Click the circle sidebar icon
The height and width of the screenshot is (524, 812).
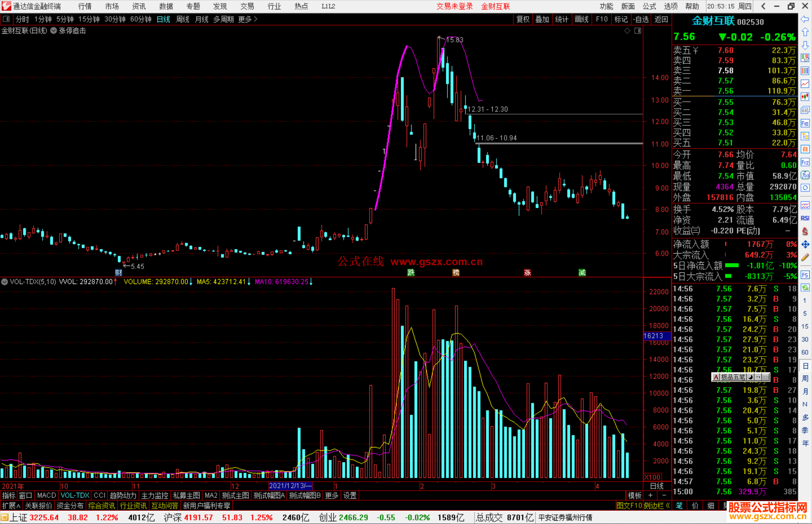pyautogui.click(x=805, y=188)
